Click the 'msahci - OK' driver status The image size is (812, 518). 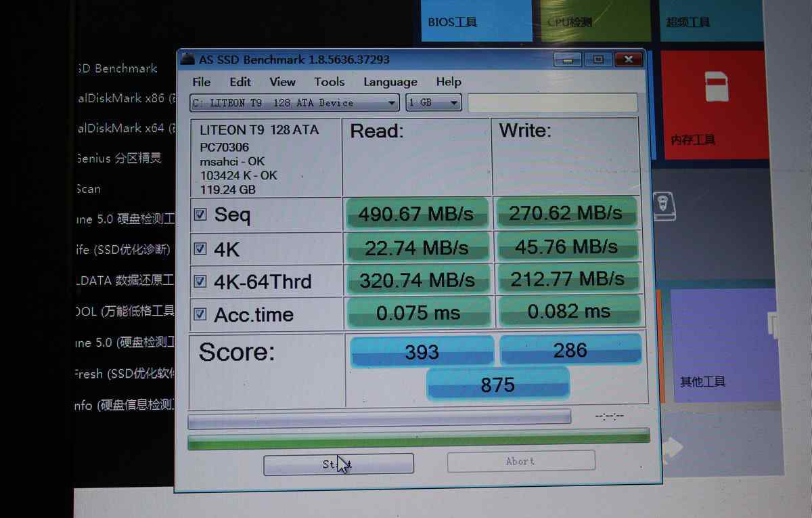click(232, 161)
